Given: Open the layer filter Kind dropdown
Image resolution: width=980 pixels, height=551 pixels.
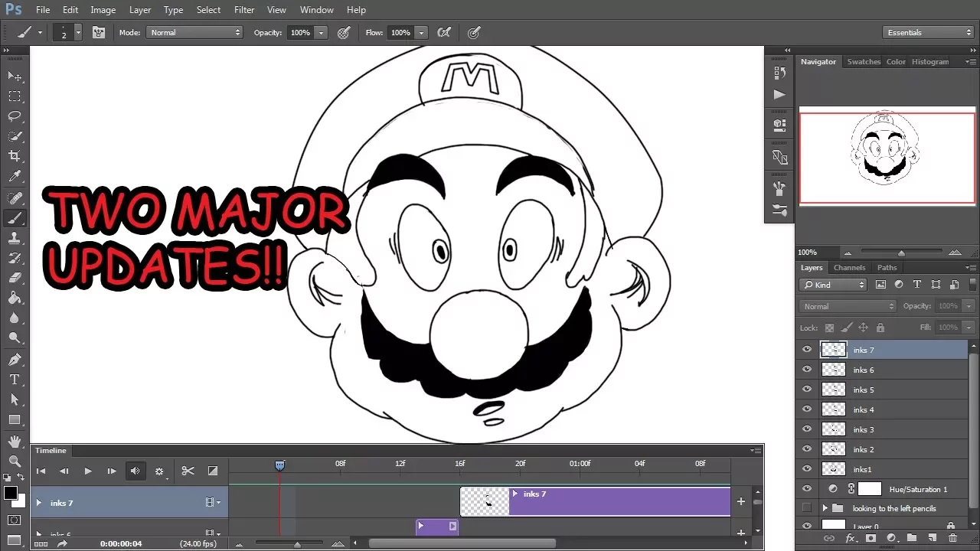Looking at the screenshot, I should coord(832,285).
